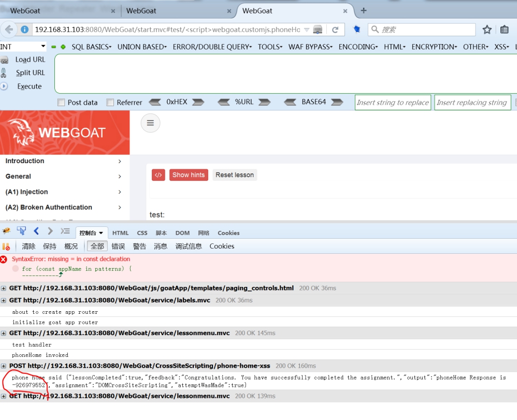Click right arrow beside %URL

[264, 102]
